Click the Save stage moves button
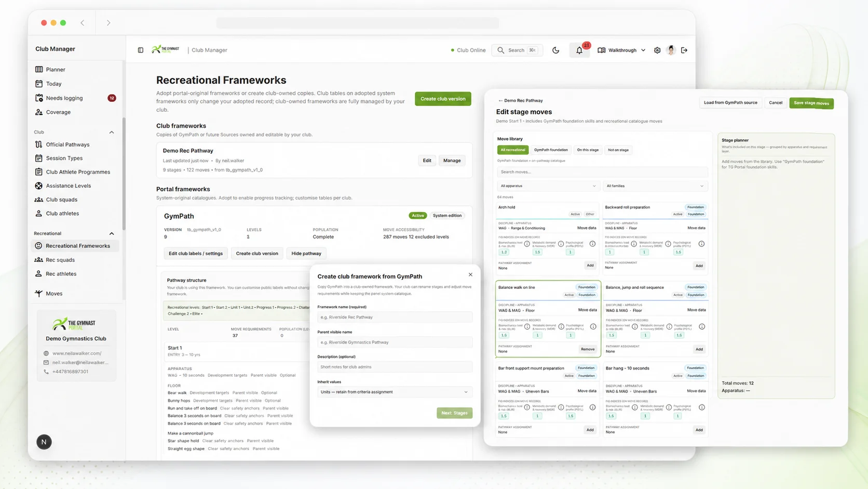The width and height of the screenshot is (868, 489). pyautogui.click(x=811, y=103)
